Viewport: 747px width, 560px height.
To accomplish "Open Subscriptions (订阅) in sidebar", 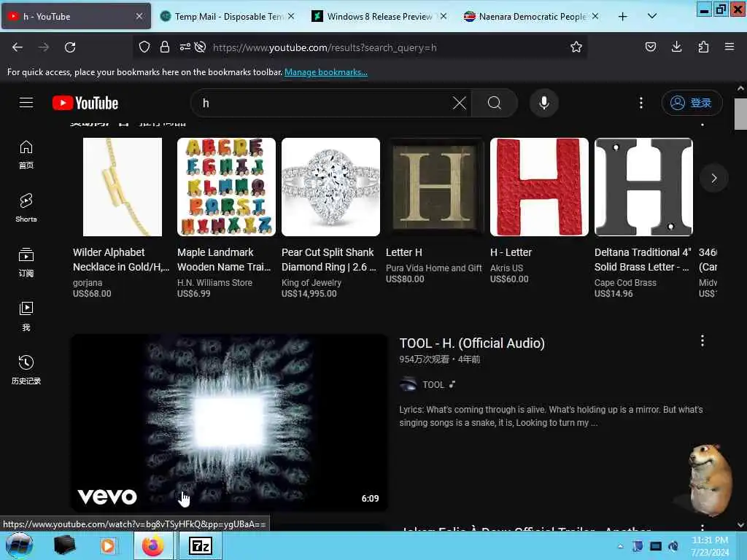I will click(26, 262).
